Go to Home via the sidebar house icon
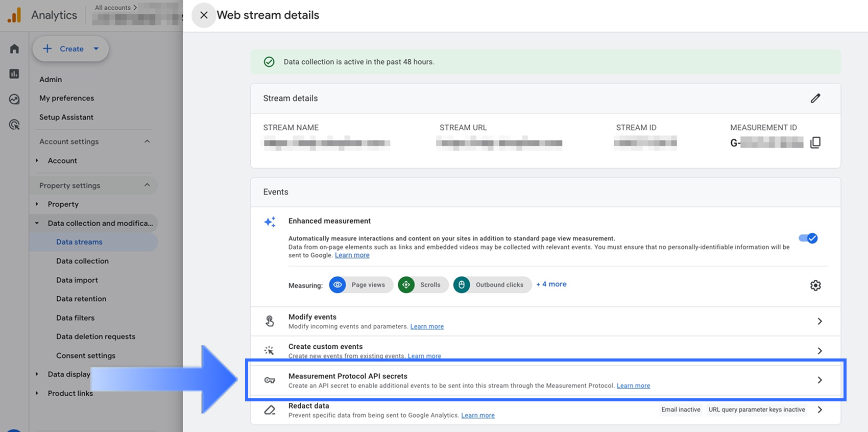 coord(14,49)
